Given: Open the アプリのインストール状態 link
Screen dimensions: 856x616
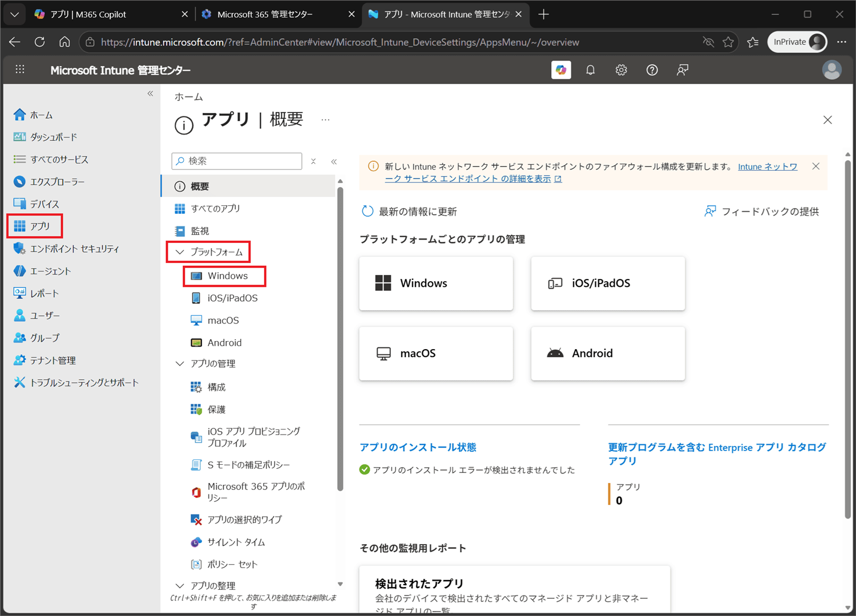Looking at the screenshot, I should point(418,447).
